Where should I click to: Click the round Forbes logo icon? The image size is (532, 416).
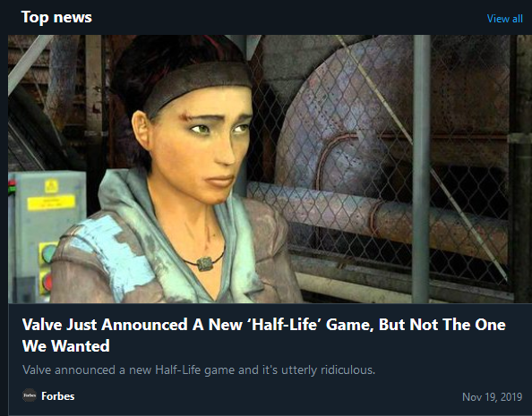(30, 395)
